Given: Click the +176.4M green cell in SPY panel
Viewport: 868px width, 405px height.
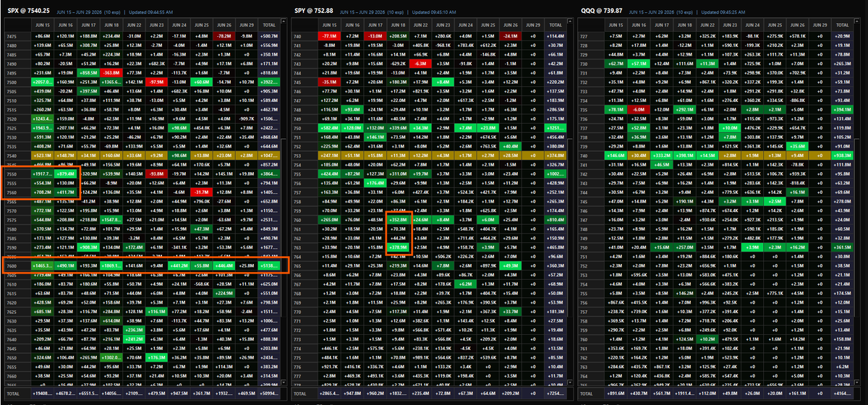Looking at the screenshot, I should (375, 184).
